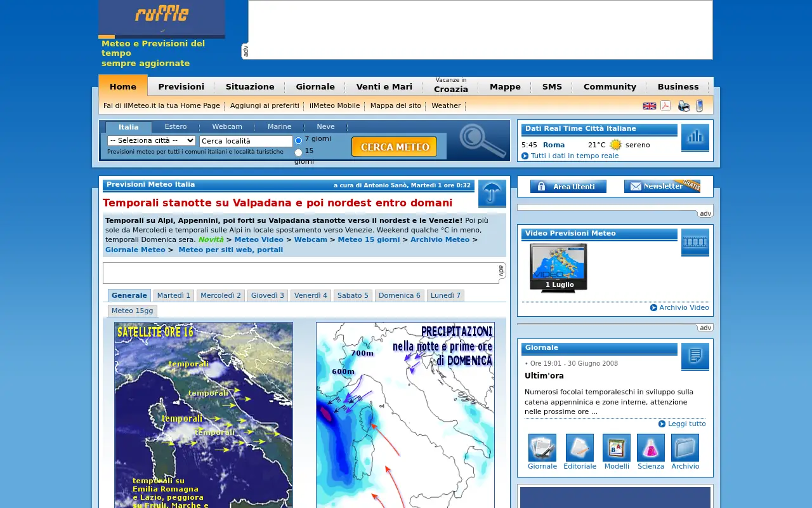This screenshot has height=508, width=812.
Task: Open the Giornale newspaper icon
Action: point(542,448)
